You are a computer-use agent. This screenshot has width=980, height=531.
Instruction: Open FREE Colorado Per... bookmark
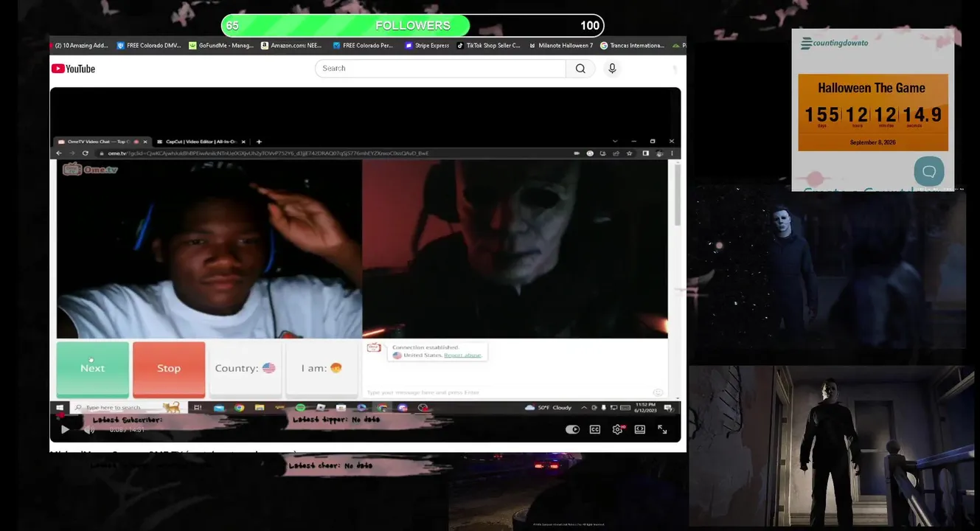364,46
